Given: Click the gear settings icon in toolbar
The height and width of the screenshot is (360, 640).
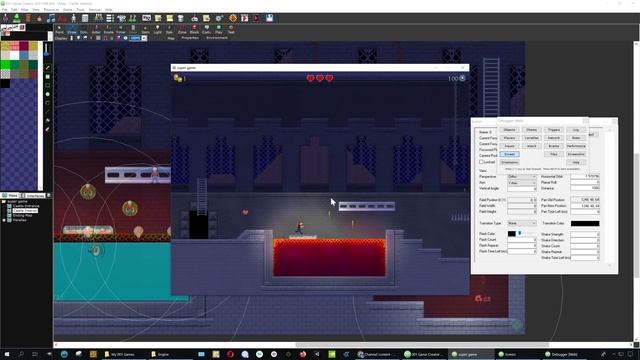Looking at the screenshot, I should 219,18.
